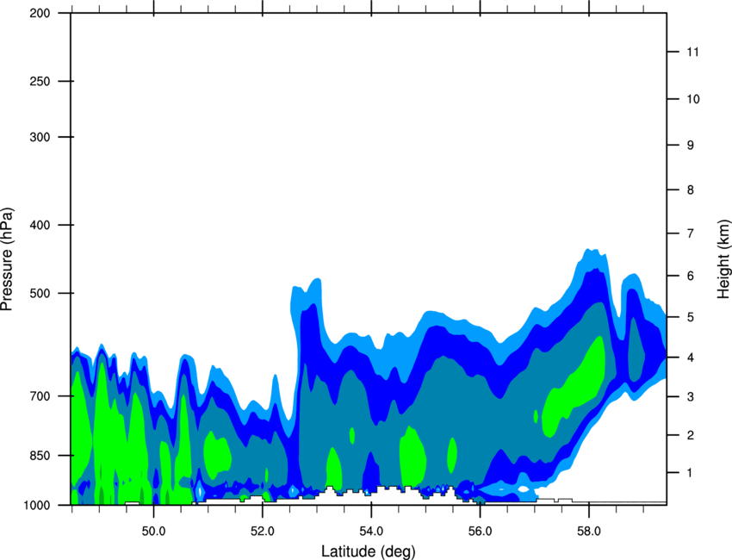Pick the 4 km height label
This screenshot has height=560, width=732.
[690, 358]
